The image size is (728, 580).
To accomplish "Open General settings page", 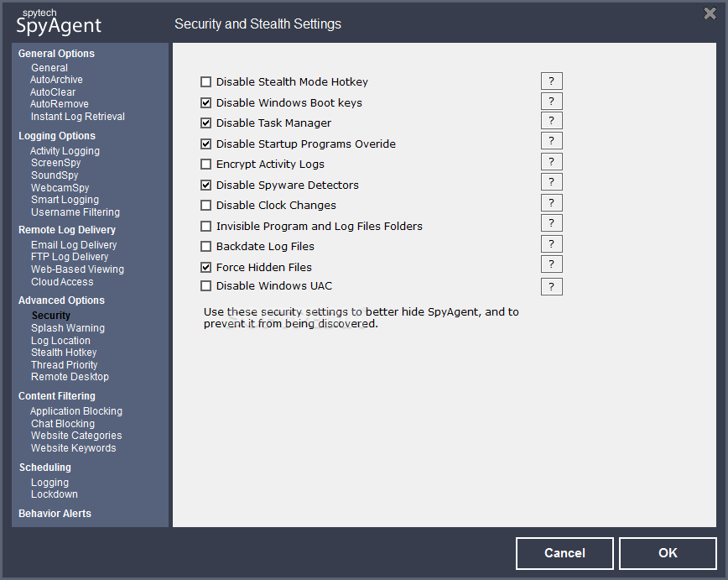I will tap(49, 68).
